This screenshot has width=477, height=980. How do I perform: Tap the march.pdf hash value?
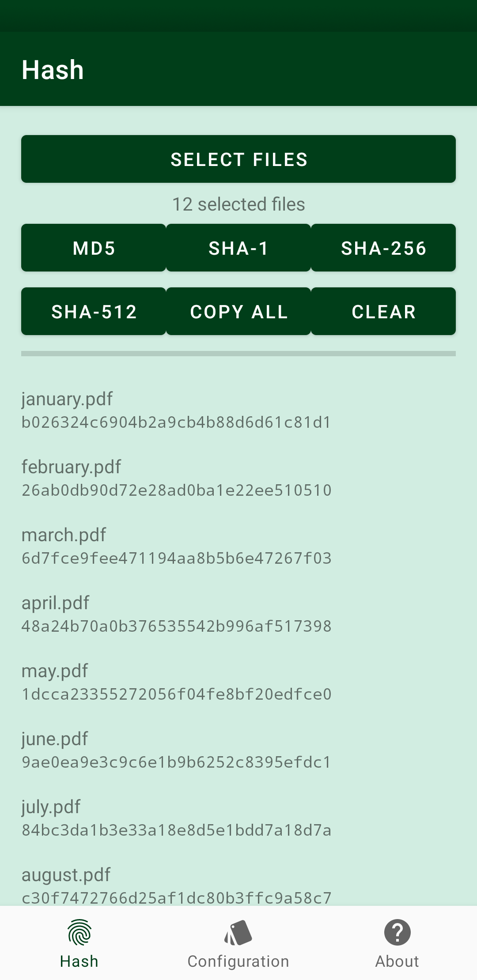point(176,558)
